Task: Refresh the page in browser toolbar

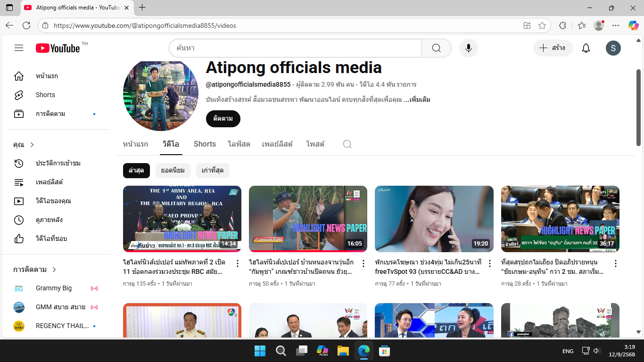Action: [x=26, y=25]
